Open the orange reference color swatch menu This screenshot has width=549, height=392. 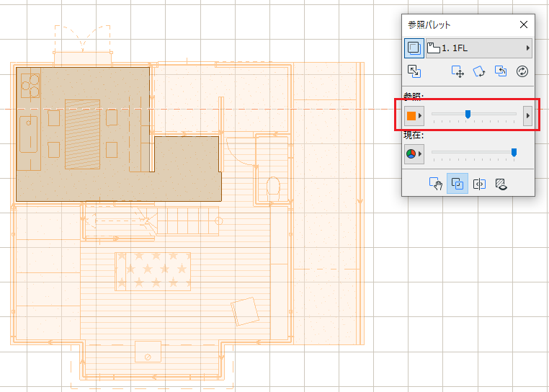click(x=414, y=115)
